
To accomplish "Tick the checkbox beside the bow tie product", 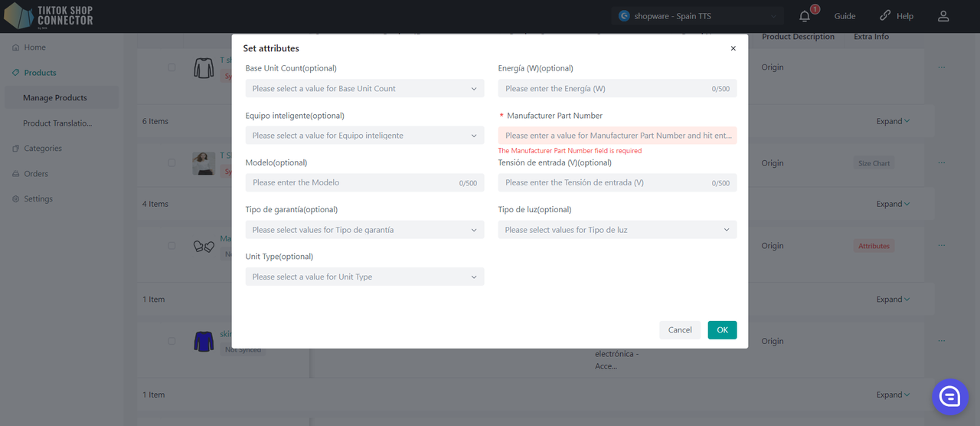I will point(171,246).
